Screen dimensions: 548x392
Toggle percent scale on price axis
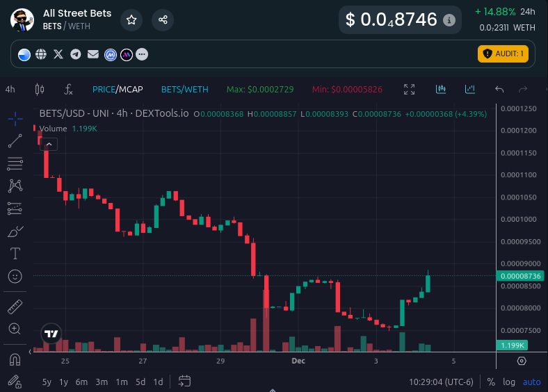(491, 382)
